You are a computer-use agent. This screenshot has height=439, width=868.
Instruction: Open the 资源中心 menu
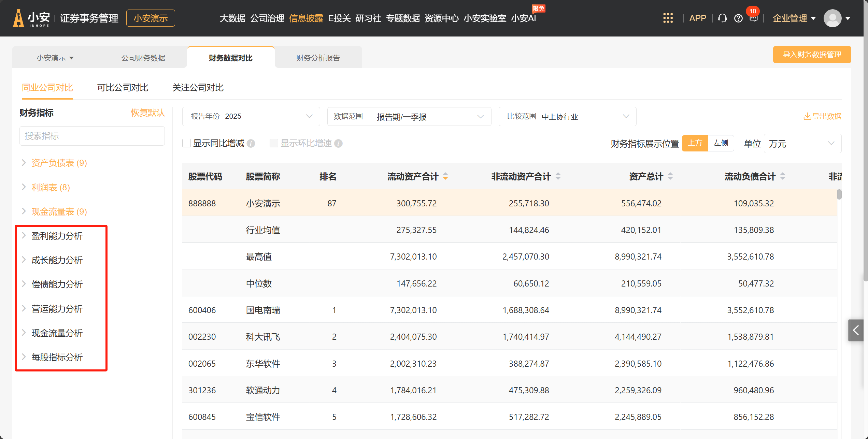(442, 18)
